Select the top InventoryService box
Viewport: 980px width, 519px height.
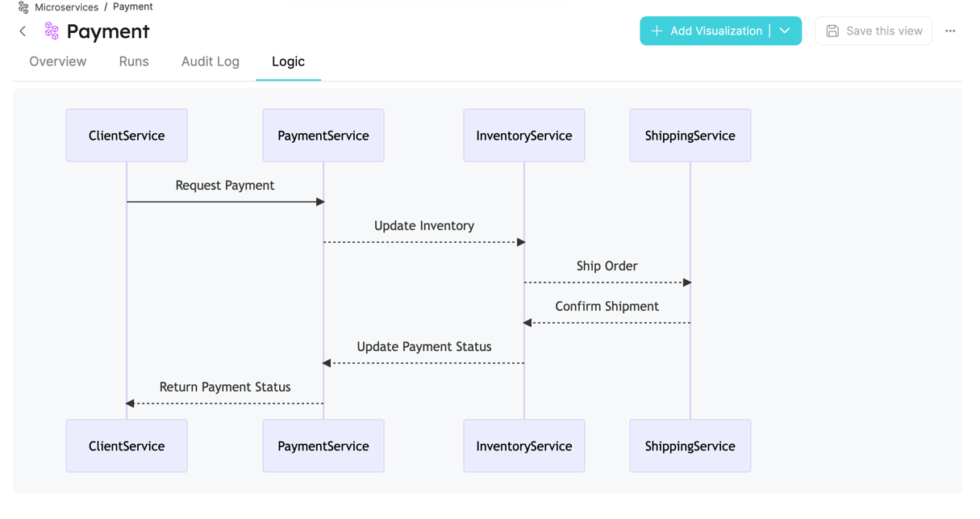523,135
